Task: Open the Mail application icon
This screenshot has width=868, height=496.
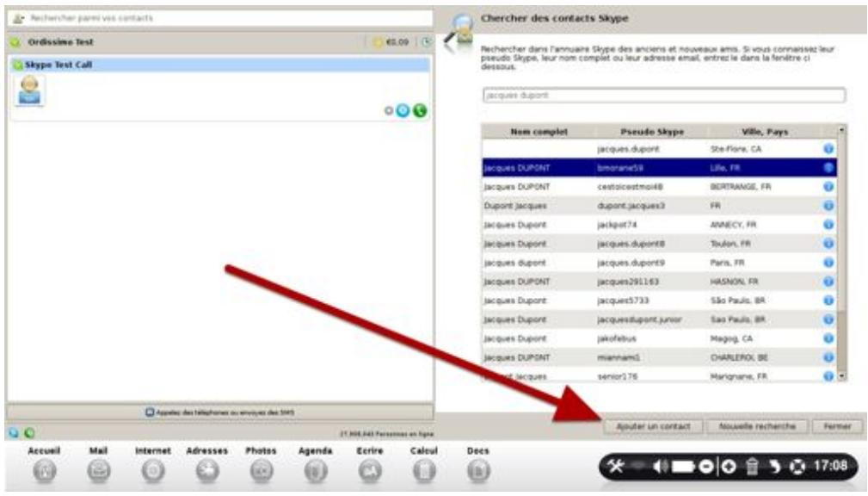Action: pos(99,471)
